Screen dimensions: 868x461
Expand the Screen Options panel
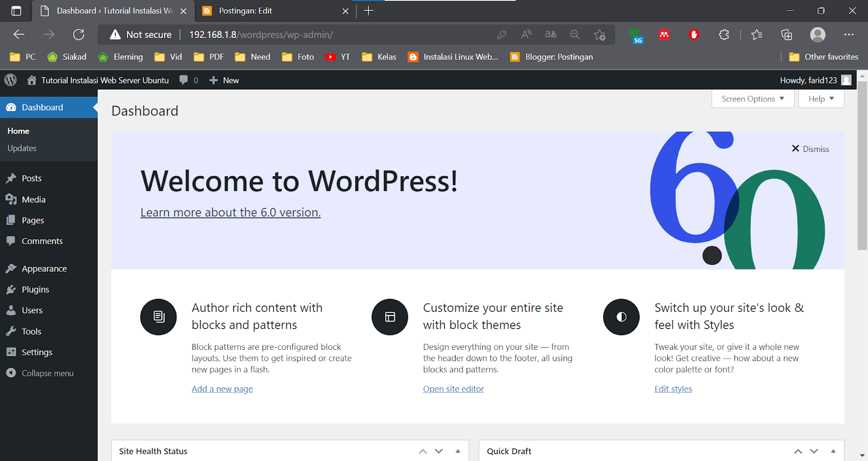[753, 99]
